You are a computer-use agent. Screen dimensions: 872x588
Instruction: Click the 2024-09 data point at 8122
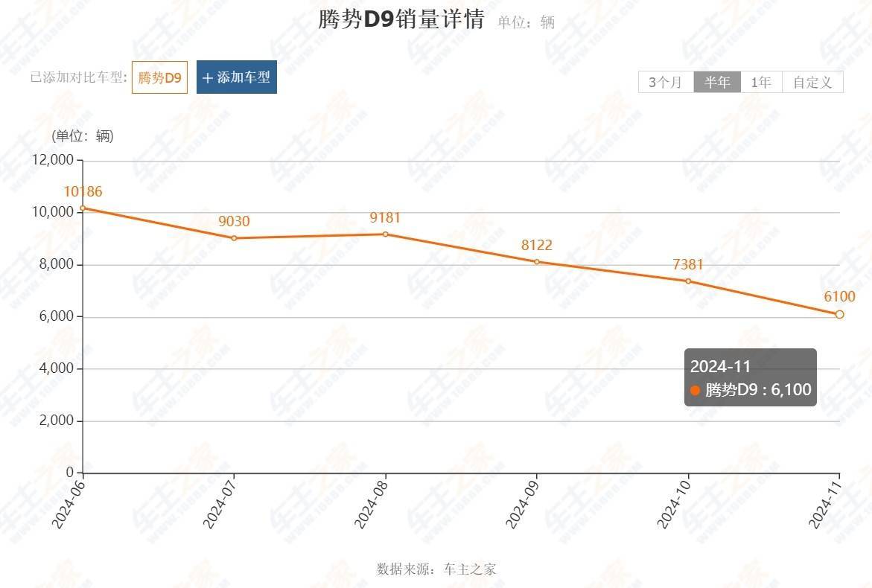coord(537,262)
